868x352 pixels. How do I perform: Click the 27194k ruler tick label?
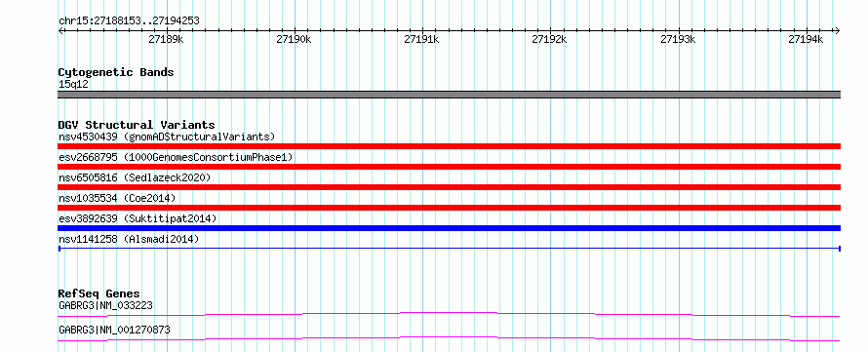click(806, 39)
